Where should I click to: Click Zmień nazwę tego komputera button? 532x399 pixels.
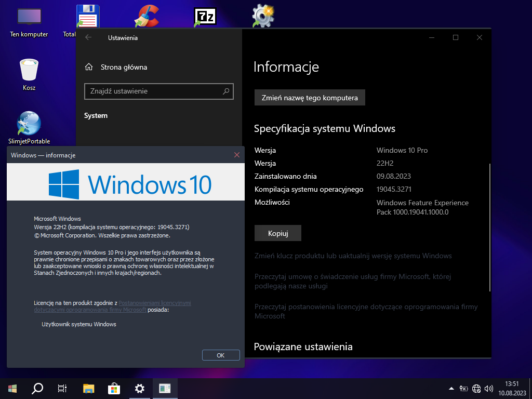(310, 98)
